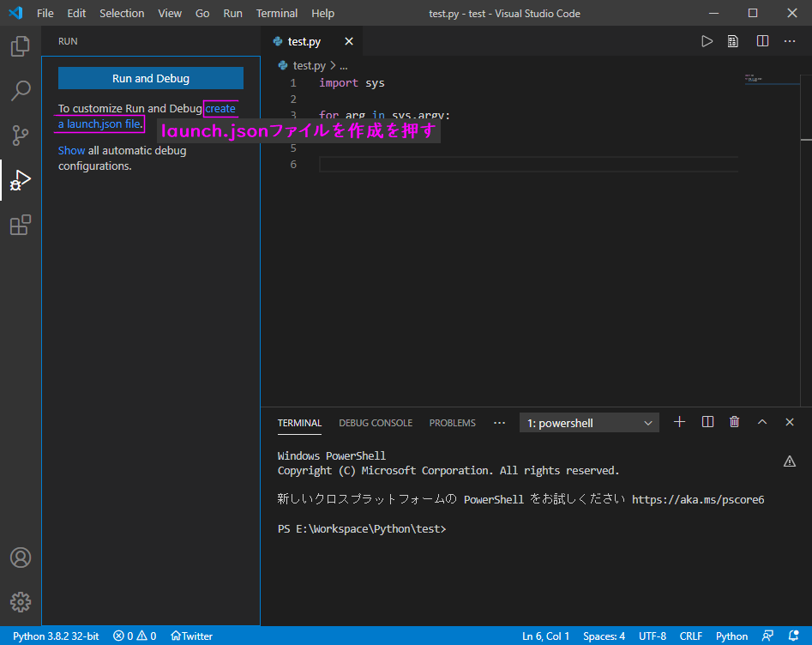Maximize the panel with chevron up
The width and height of the screenshot is (812, 645).
click(762, 422)
